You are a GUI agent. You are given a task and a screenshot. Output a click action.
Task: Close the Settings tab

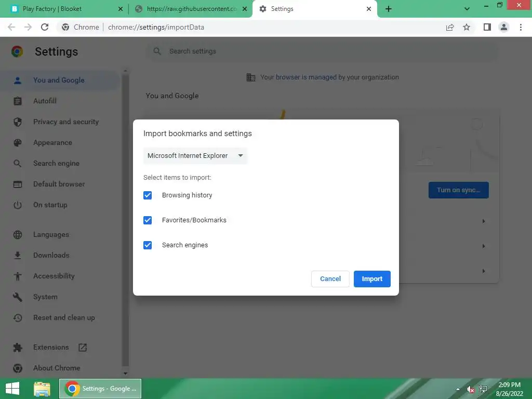click(x=369, y=9)
